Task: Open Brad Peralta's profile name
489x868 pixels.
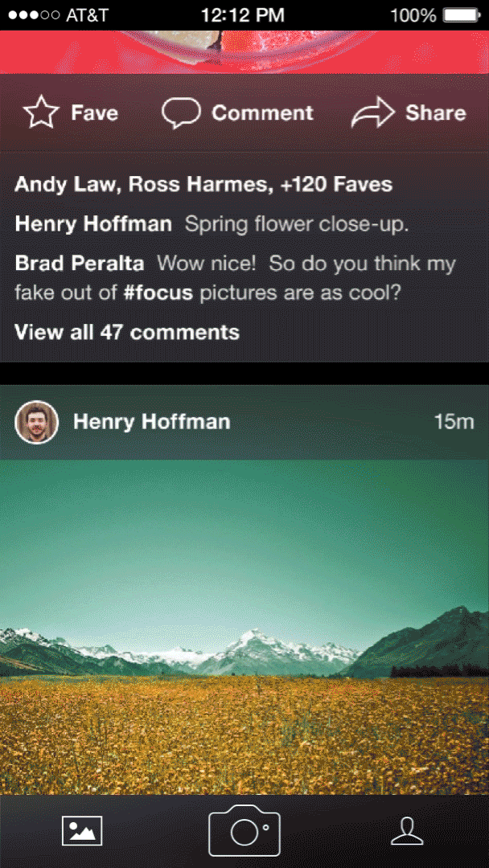Action: [79, 264]
